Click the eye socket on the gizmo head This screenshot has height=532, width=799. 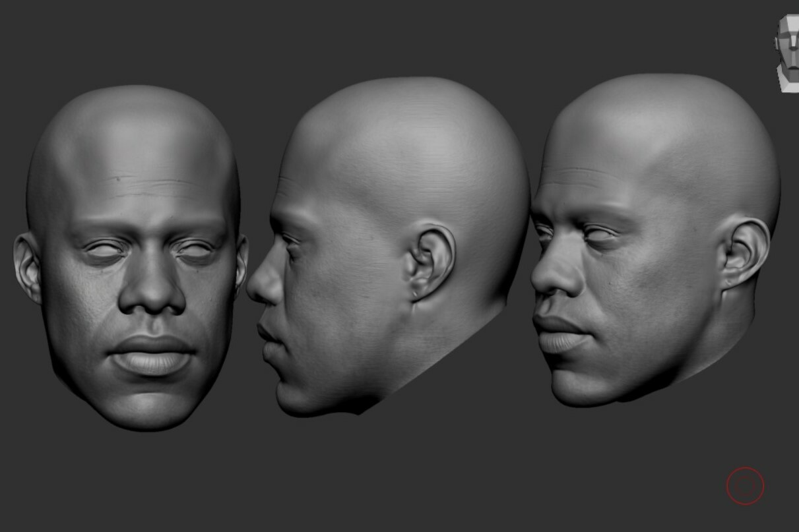[787, 33]
